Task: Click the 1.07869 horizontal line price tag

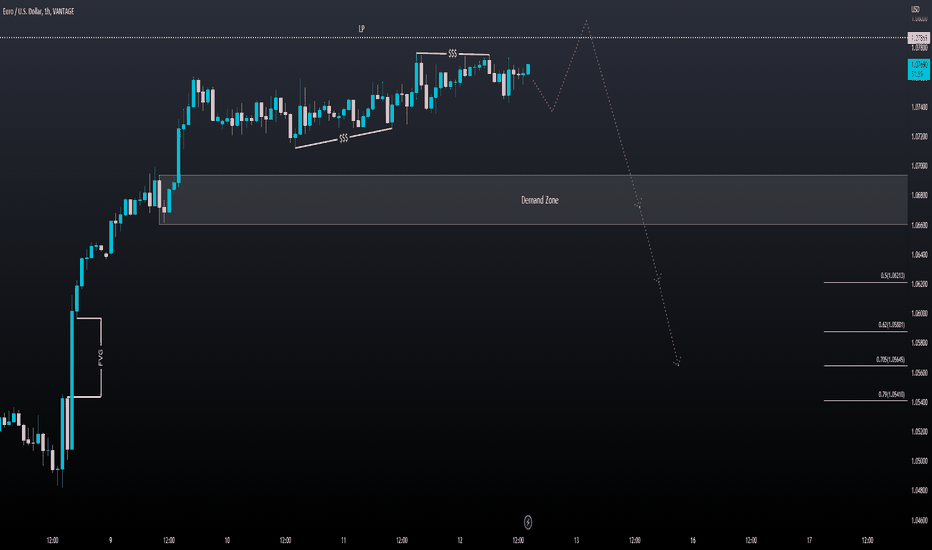Action: coord(919,38)
